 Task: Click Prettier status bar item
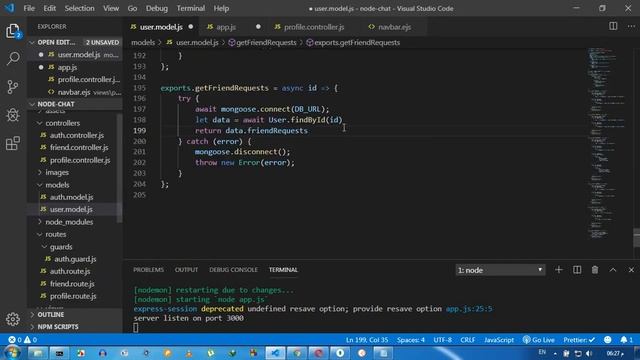(x=579, y=340)
